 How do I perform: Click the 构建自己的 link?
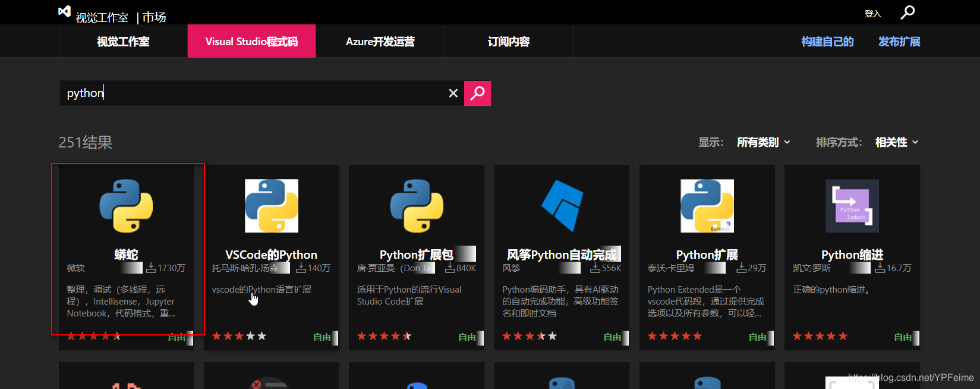pos(827,42)
